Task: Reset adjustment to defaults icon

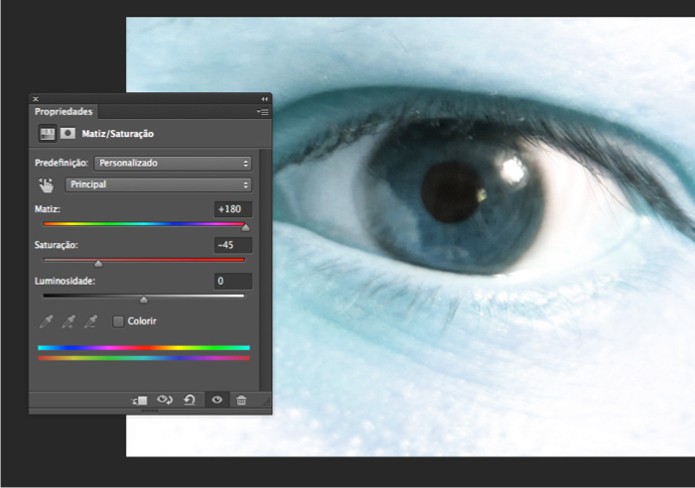Action: click(x=190, y=400)
